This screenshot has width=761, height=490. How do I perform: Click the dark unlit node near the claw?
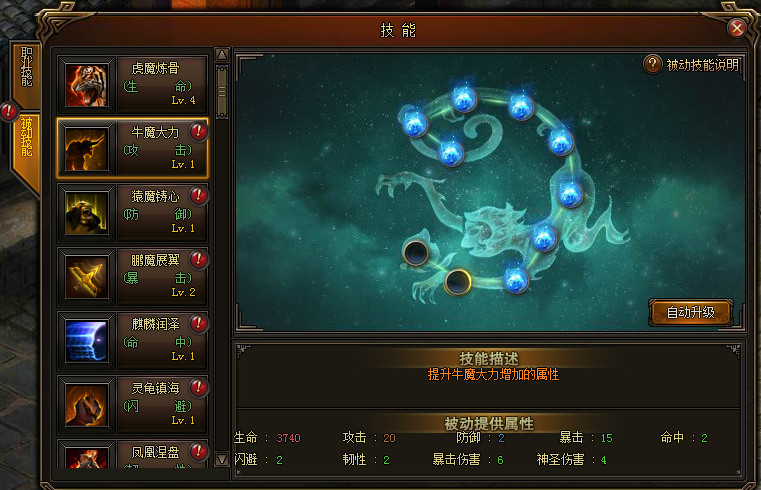coord(415,253)
